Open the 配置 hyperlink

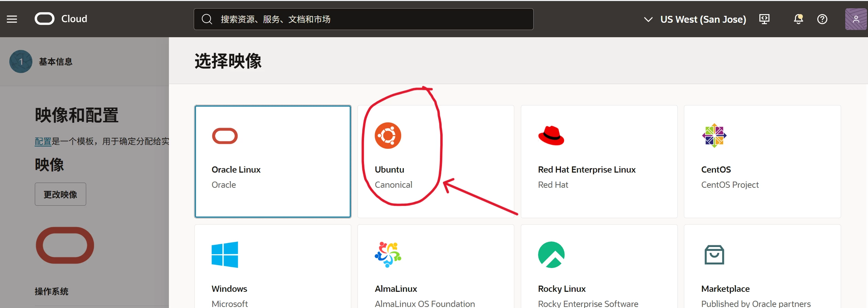pos(43,141)
